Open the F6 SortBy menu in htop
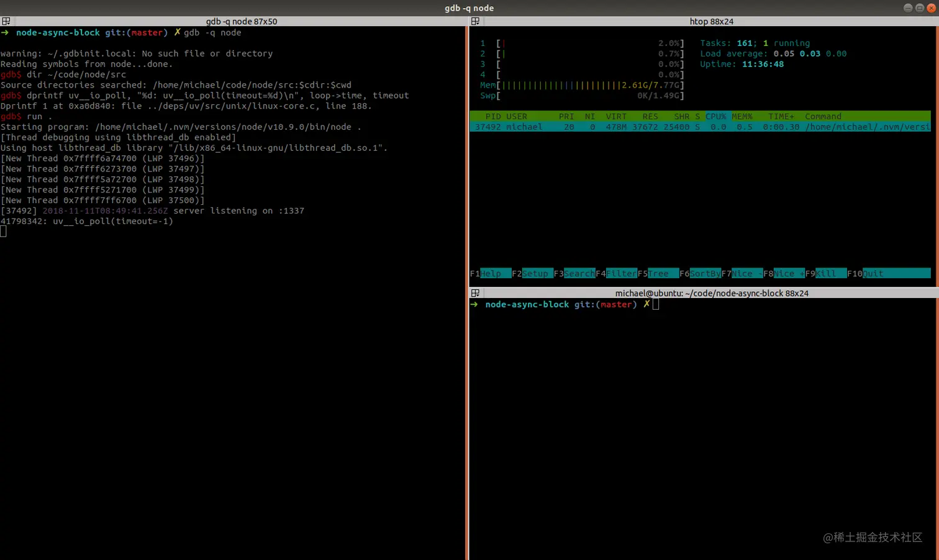This screenshot has width=939, height=560. [700, 274]
